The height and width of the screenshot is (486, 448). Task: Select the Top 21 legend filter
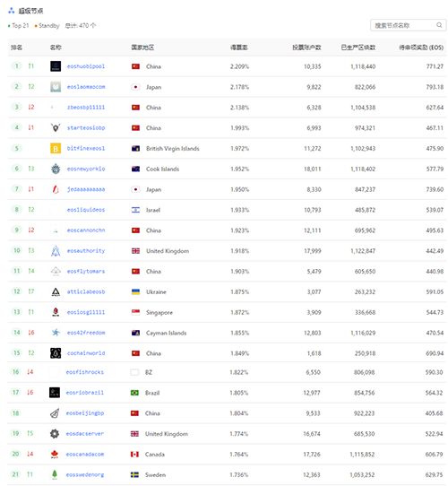(x=18, y=25)
